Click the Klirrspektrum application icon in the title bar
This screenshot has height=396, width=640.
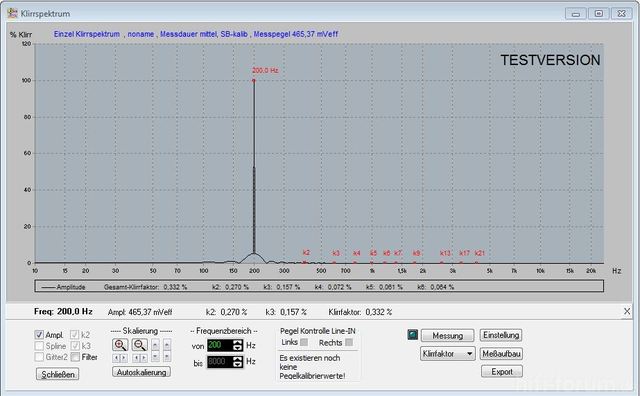tap(12, 13)
